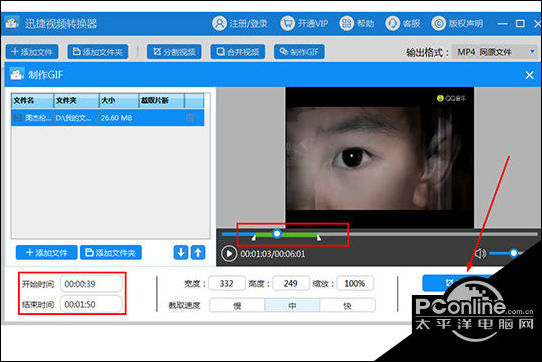
Task: Click the playback position handle on timeline
Action: pyautogui.click(x=277, y=234)
